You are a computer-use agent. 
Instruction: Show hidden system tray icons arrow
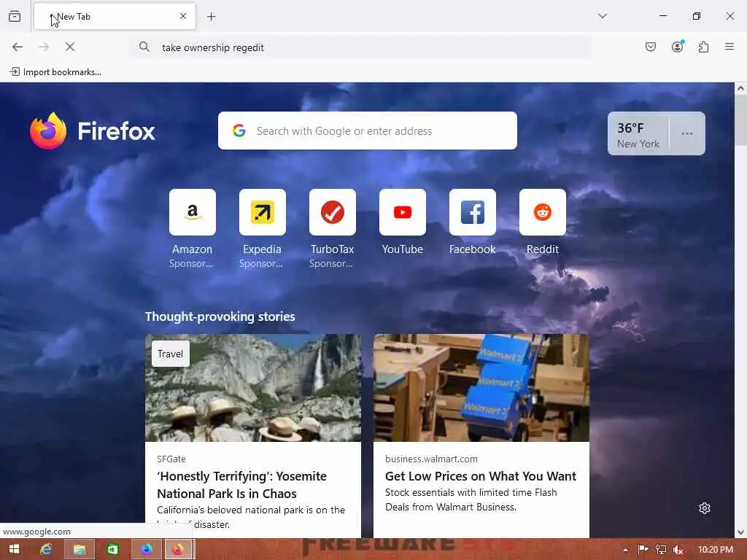point(625,550)
